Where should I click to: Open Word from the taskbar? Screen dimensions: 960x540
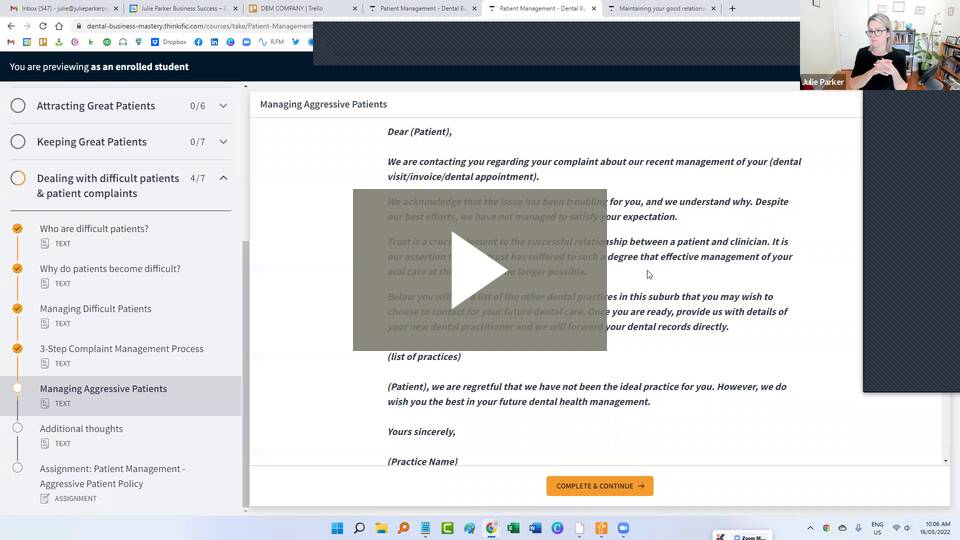(535, 528)
